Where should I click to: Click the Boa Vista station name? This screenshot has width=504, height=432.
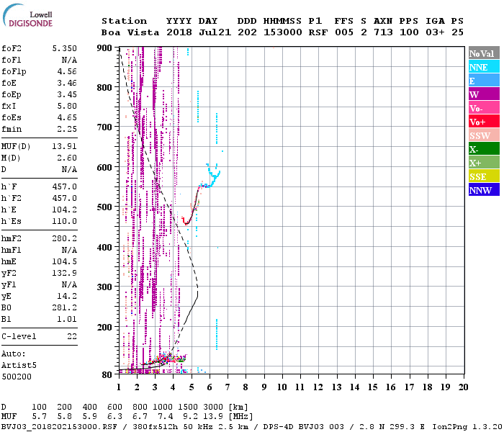[x=130, y=32]
